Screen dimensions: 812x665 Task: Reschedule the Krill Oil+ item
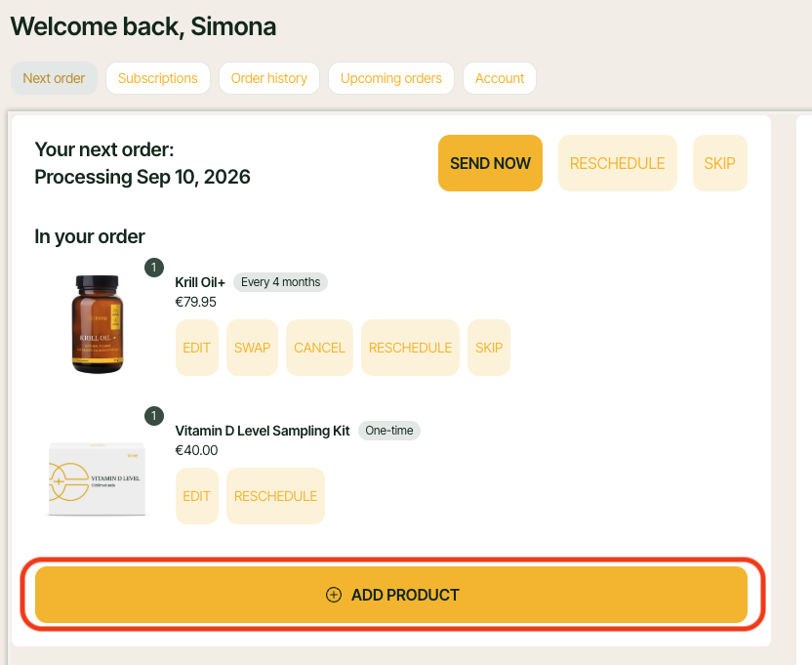click(x=410, y=348)
